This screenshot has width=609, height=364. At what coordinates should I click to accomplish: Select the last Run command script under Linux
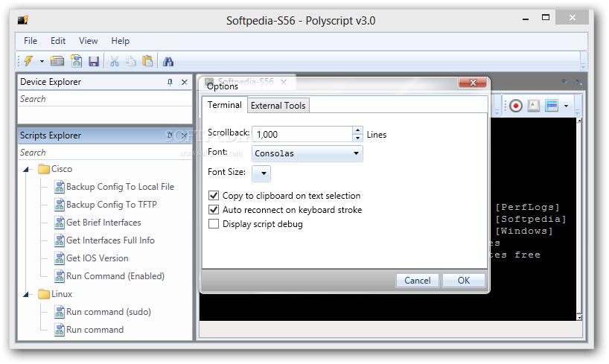pos(95,330)
